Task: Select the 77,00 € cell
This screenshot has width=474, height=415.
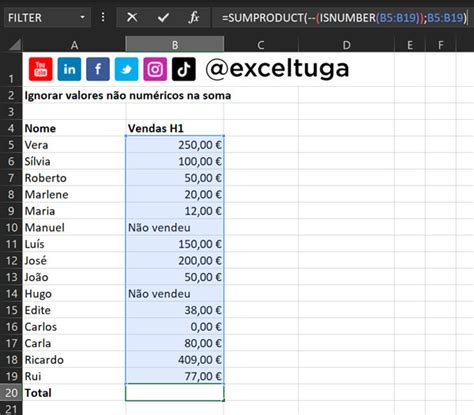Action: point(175,376)
